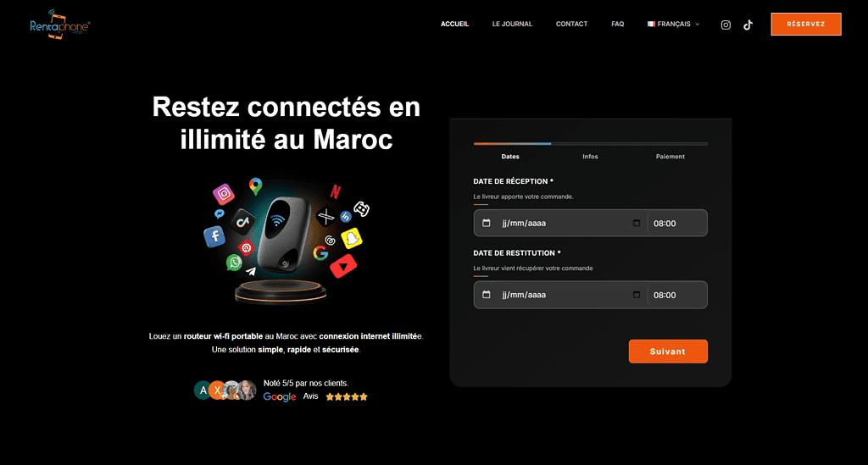Click the Rentaphone logo
868x465 pixels.
60,25
